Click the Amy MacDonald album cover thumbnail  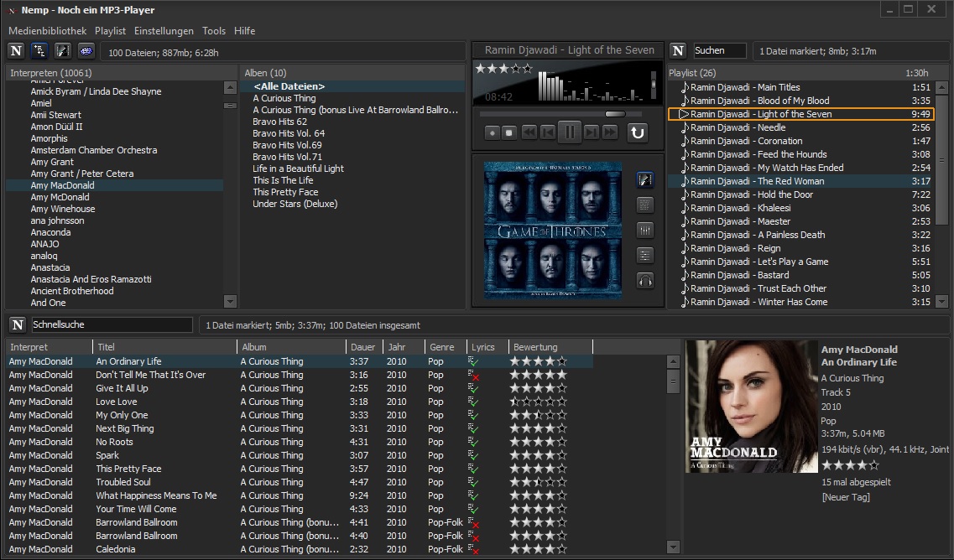click(752, 406)
